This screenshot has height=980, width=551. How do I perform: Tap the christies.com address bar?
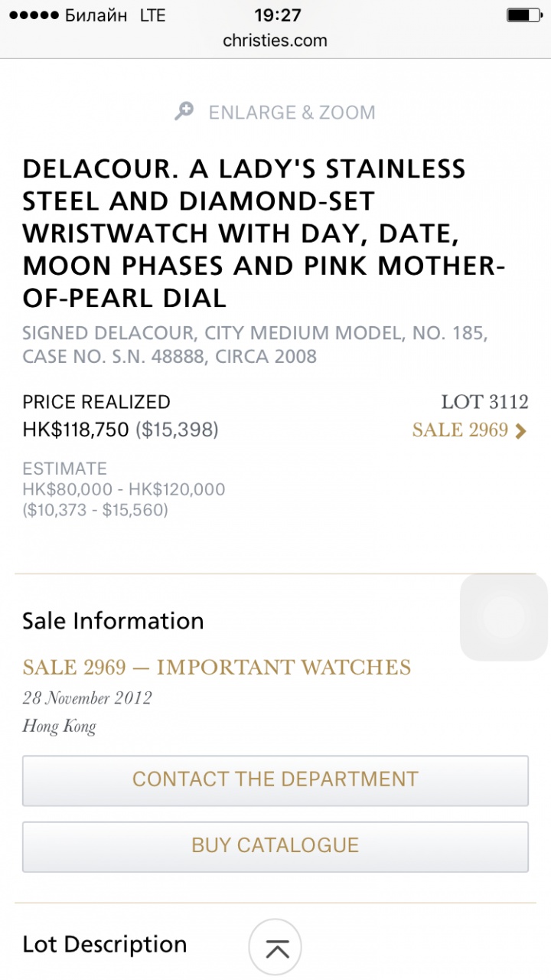[x=275, y=41]
